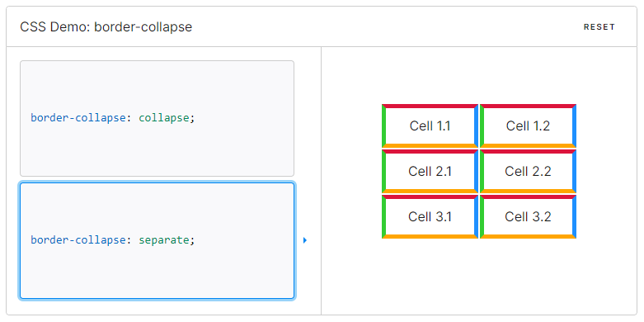
Task: Click the blue arrow beside separate example
Action: click(x=305, y=240)
